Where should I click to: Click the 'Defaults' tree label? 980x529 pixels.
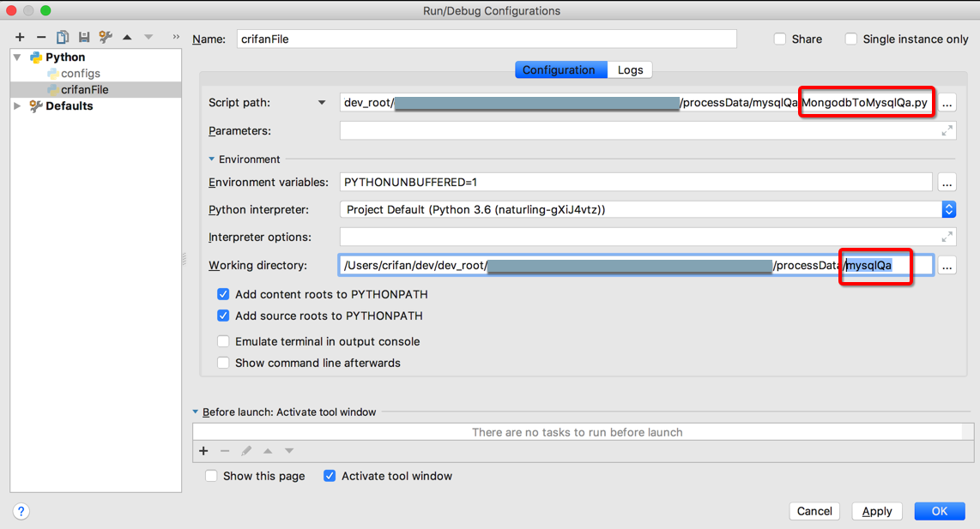[69, 105]
